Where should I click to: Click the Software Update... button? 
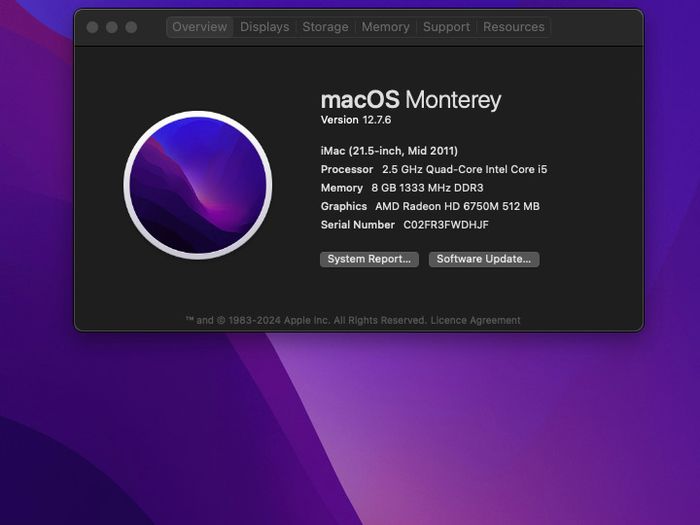point(484,259)
